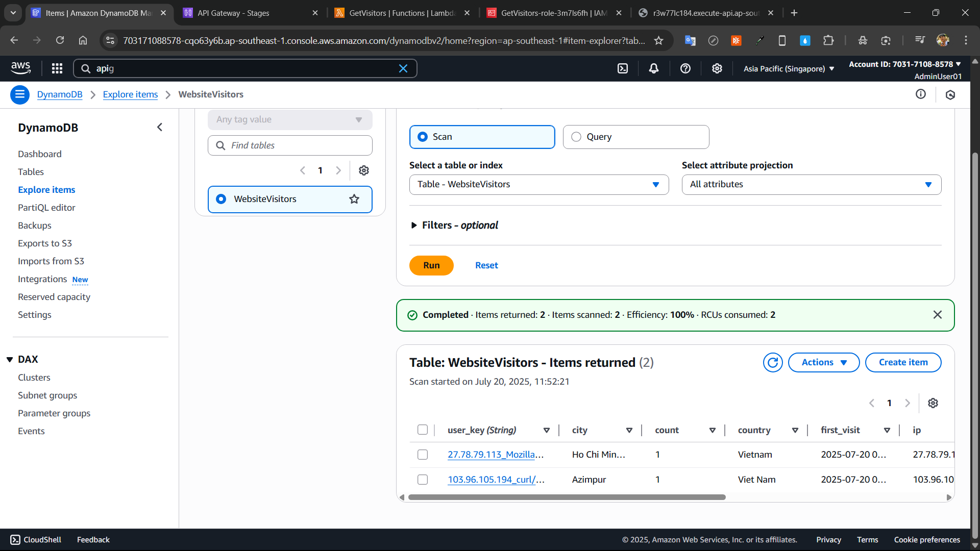Expand the Filters - optional section
This screenshot has width=980, height=551.
tap(454, 225)
